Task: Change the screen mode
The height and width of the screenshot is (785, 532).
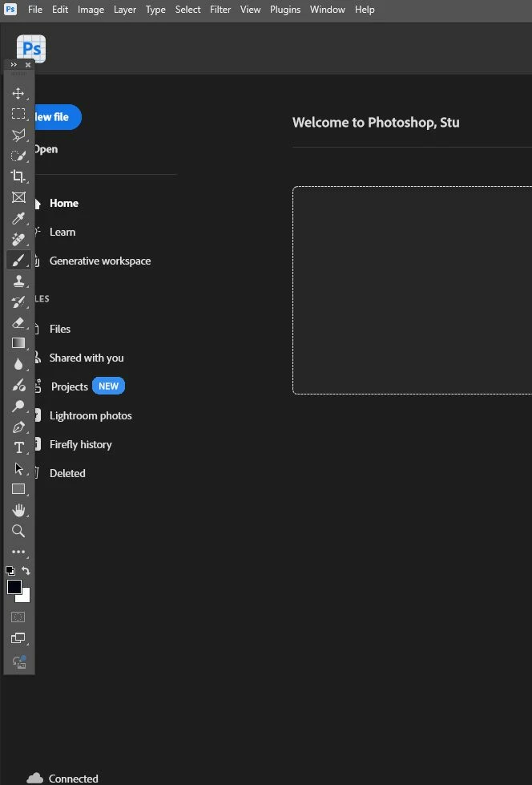Action: tap(18, 638)
